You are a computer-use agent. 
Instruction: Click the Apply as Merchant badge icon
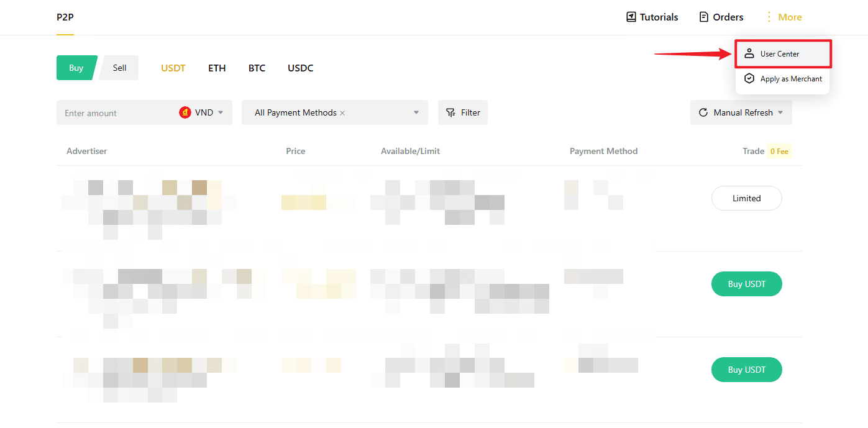pos(749,79)
